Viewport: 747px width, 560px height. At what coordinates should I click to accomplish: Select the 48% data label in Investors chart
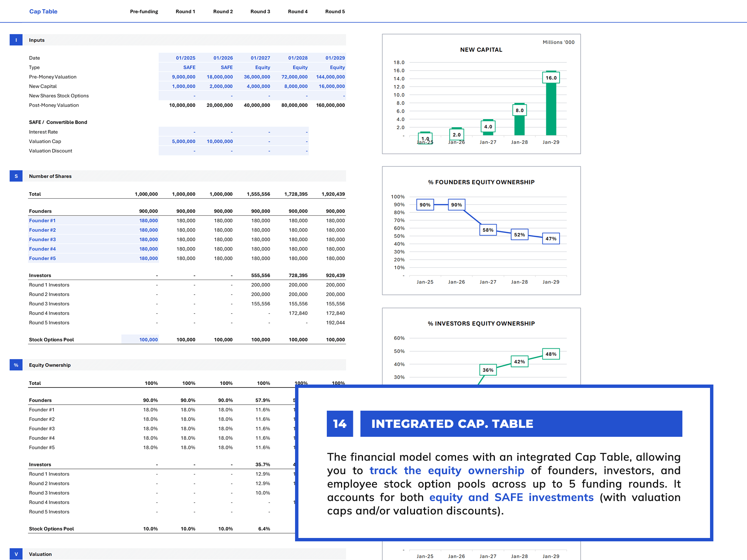coord(551,354)
